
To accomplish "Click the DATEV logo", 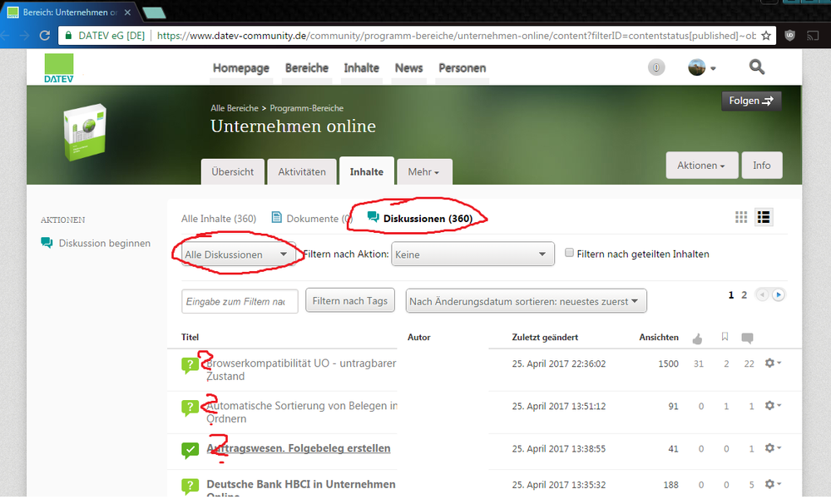I will click(59, 68).
